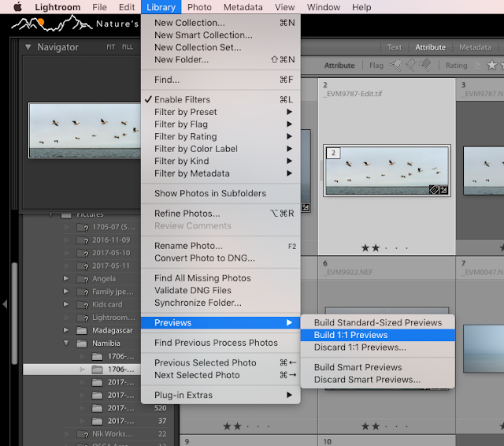Screen dimensions: 504x446
Task: Choose Convert Photo to DNG...
Action: point(220,258)
